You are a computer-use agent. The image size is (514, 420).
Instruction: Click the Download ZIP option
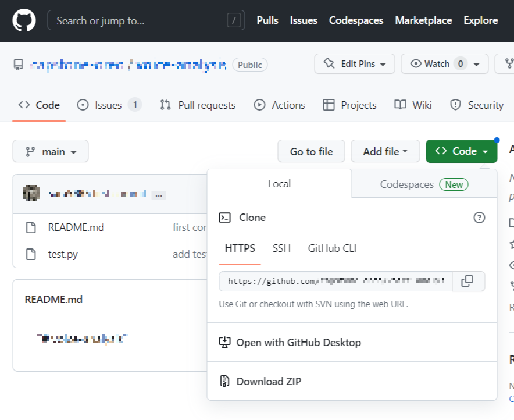coord(352,381)
